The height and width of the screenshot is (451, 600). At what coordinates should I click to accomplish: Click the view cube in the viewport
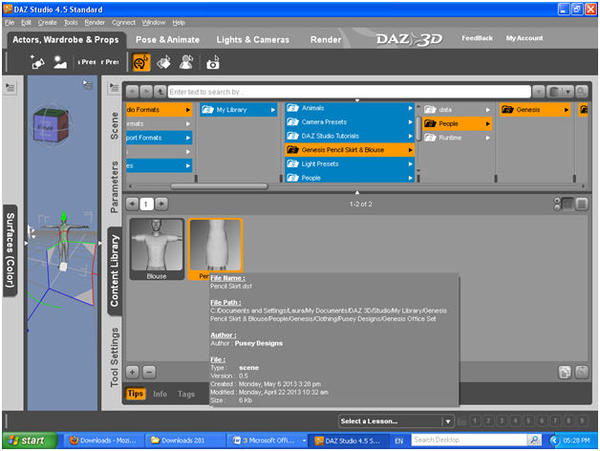click(51, 125)
